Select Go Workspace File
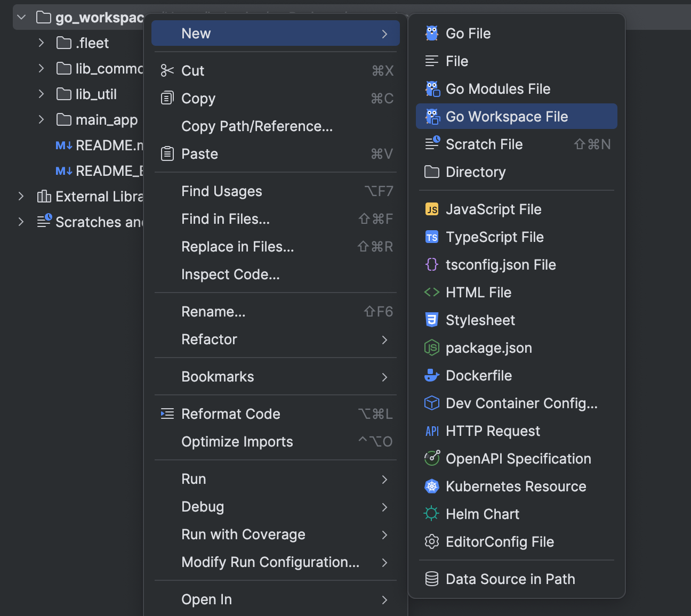 click(507, 116)
